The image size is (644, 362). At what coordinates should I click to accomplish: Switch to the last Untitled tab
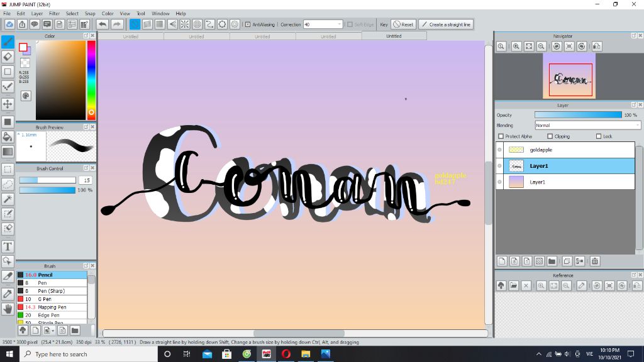point(394,36)
